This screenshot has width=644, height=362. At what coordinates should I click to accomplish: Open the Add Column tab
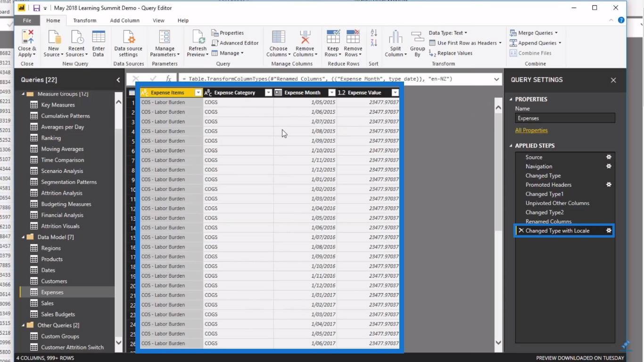point(124,21)
